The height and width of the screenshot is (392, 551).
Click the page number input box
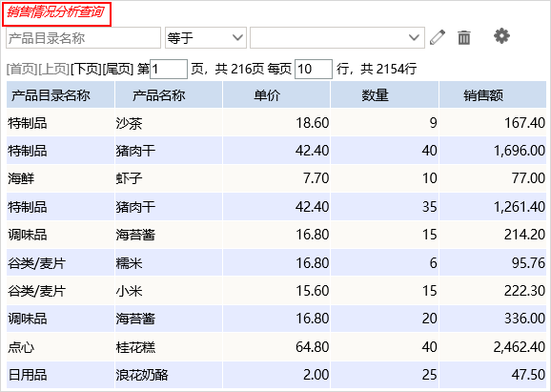coord(169,69)
